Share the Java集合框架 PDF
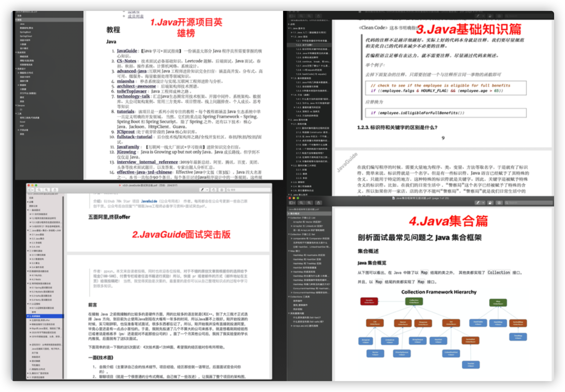 pyautogui.click(x=318, y=203)
